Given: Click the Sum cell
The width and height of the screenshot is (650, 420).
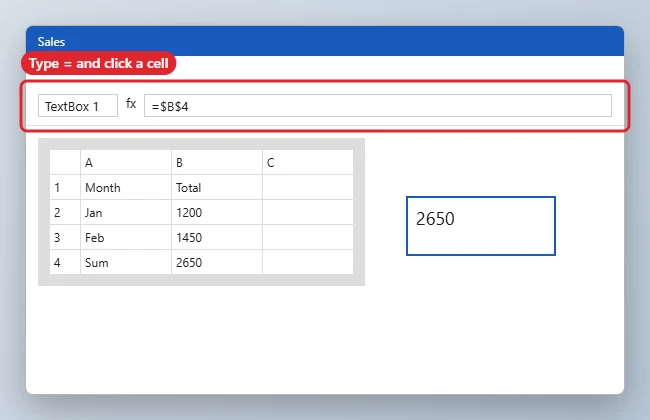Looking at the screenshot, I should [126, 262].
